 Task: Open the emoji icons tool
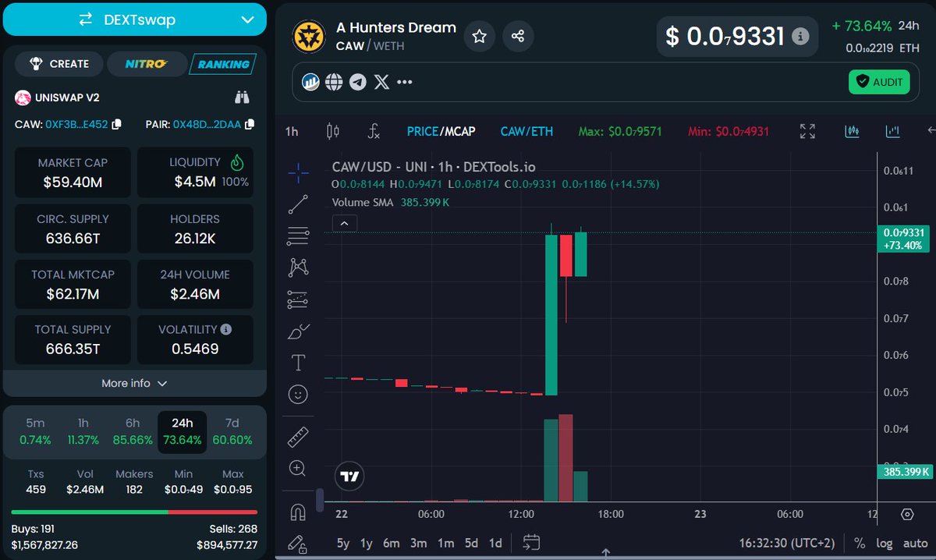click(x=298, y=395)
